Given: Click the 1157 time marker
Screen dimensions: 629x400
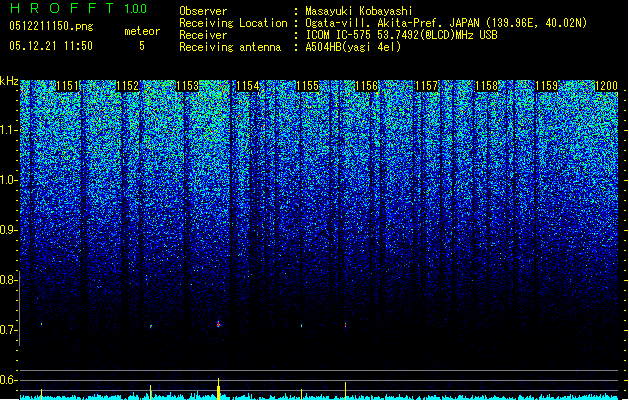Looking at the screenshot, I should coord(427,86).
